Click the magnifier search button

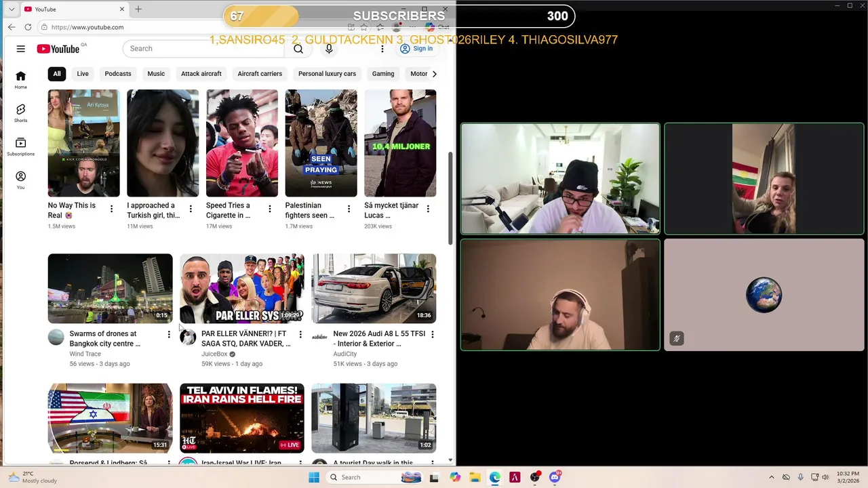point(298,49)
